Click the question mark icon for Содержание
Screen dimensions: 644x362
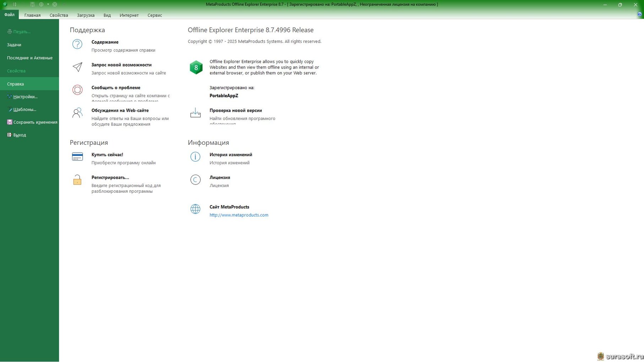pos(77,44)
